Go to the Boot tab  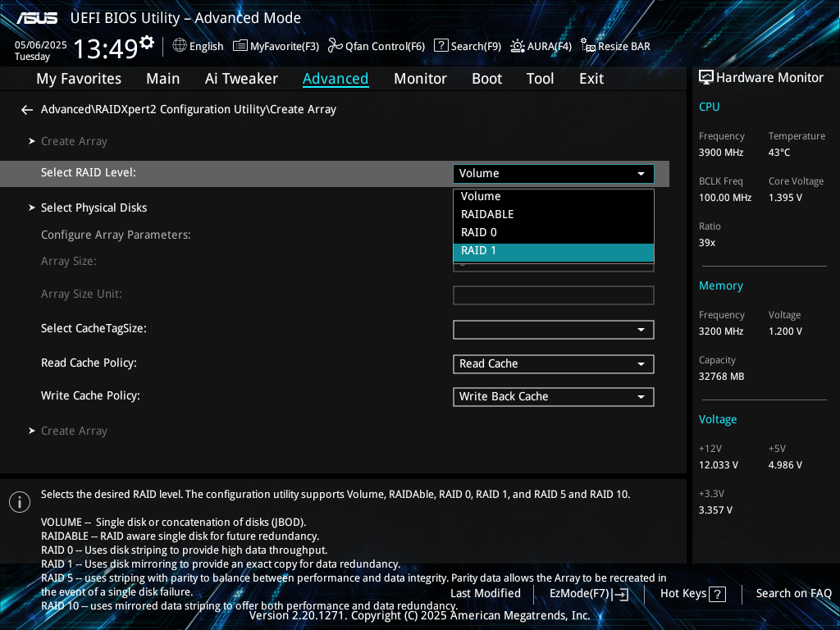[486, 79]
